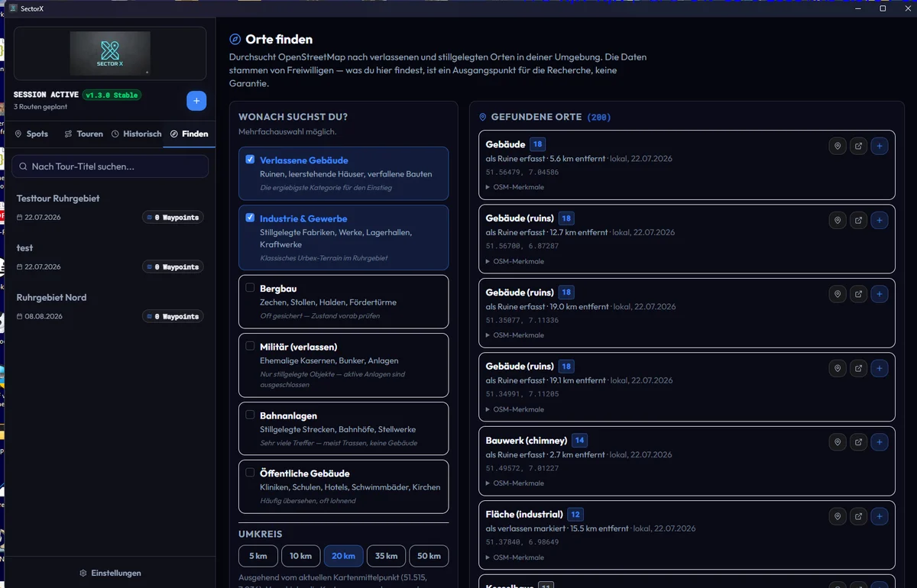Open the Bauwerk (chimney) external link
The image size is (917, 588).
point(858,442)
